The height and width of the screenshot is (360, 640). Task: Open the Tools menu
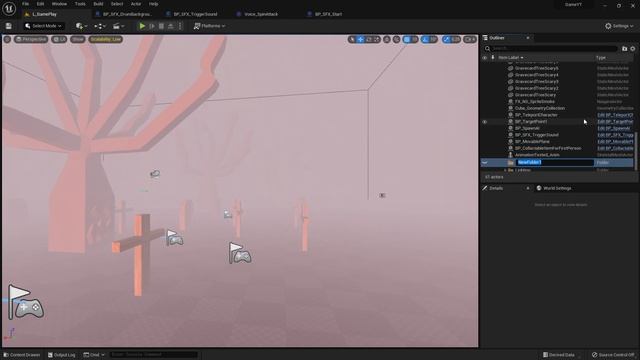point(80,4)
